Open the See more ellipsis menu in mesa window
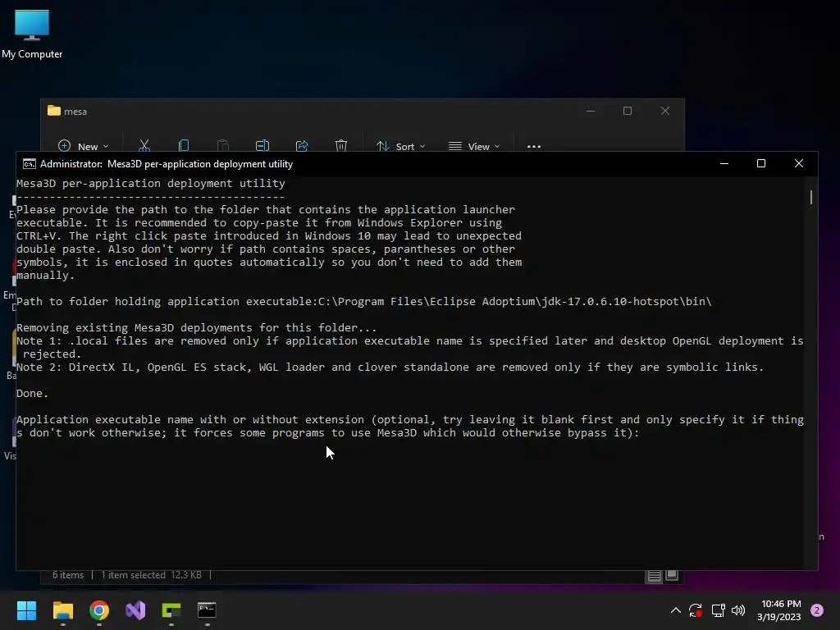840x630 pixels. (533, 146)
